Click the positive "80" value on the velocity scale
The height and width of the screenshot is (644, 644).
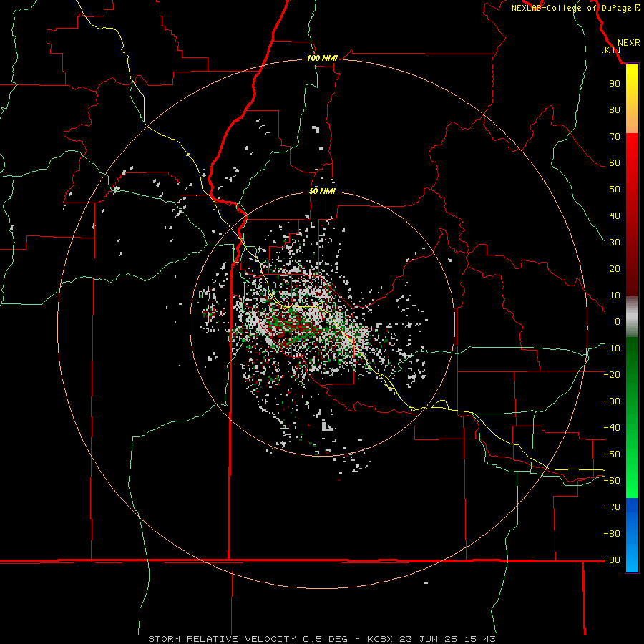pos(615,109)
